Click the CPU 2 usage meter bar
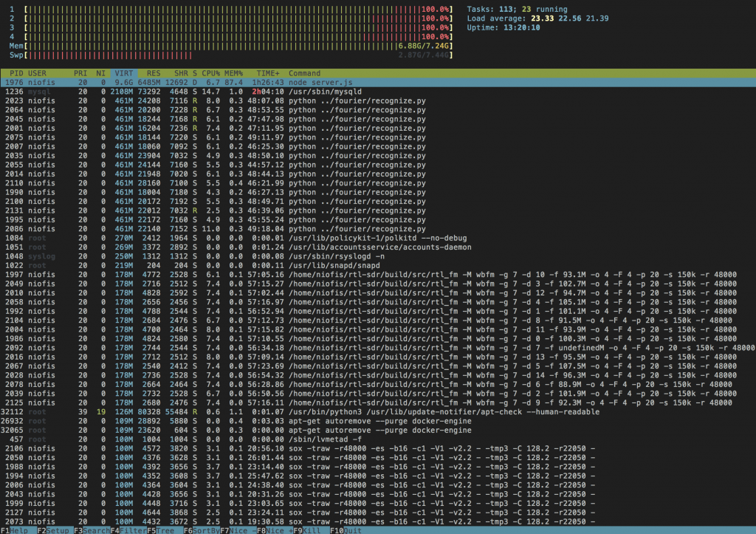The height and width of the screenshot is (534, 756). (x=239, y=18)
